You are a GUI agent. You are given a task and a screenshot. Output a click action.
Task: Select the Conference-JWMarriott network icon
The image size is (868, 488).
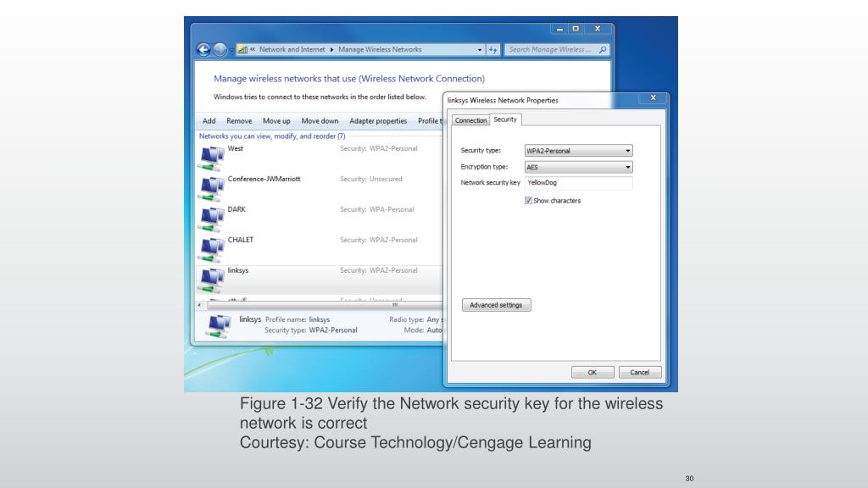click(x=211, y=189)
